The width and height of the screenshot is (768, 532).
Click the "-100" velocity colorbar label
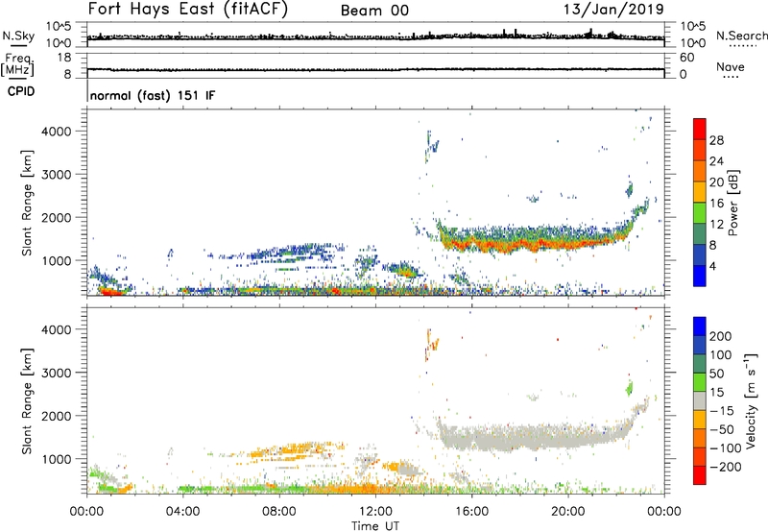pyautogui.click(x=725, y=448)
